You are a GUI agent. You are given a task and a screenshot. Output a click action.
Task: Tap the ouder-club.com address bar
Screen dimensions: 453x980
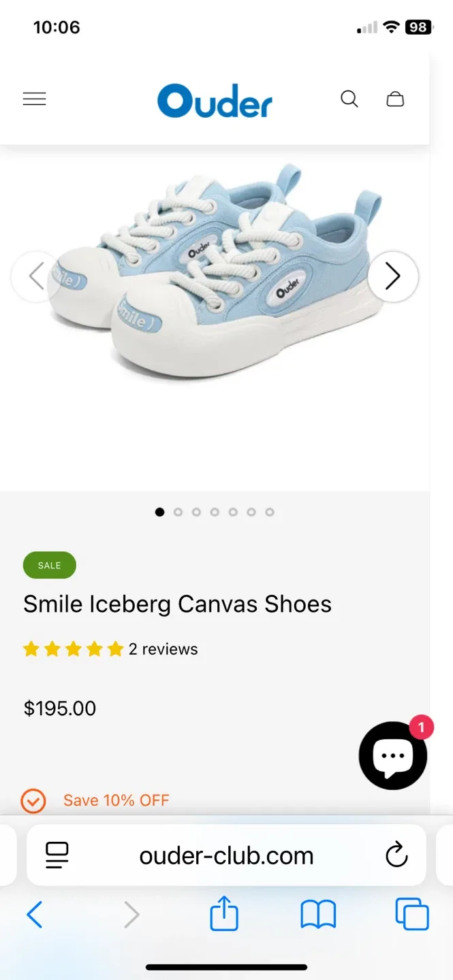pyautogui.click(x=225, y=855)
